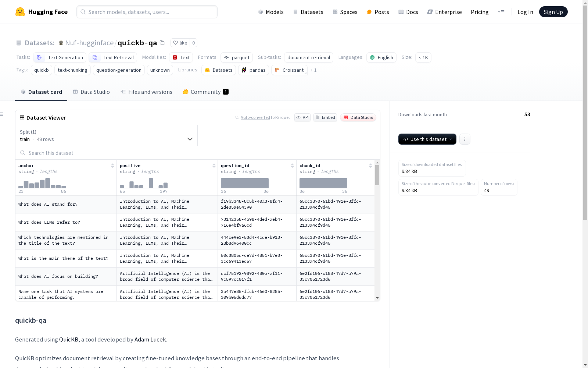The height and width of the screenshot is (368, 588).
Task: Open the Files and versions tab
Action: click(x=146, y=92)
